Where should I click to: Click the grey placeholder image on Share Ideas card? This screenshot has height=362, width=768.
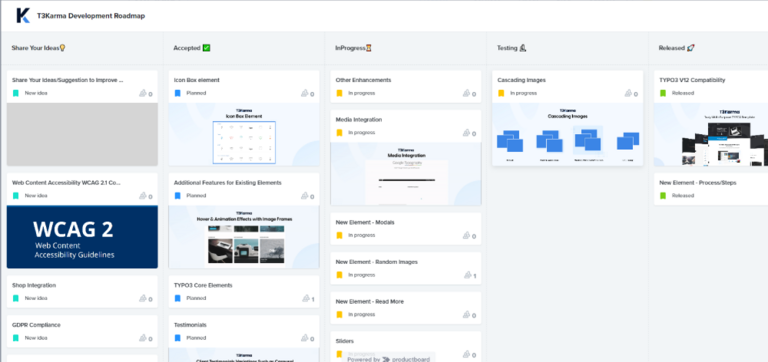point(82,134)
